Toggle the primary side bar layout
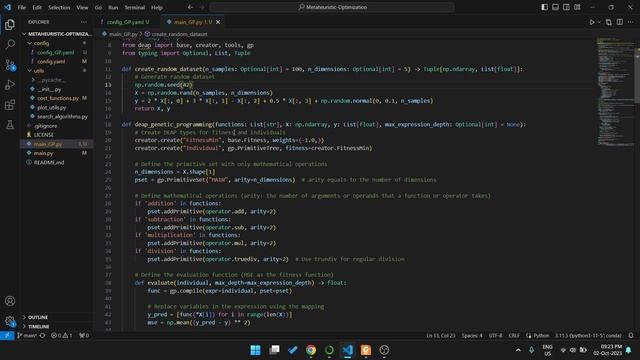The image size is (640, 360). point(544,7)
